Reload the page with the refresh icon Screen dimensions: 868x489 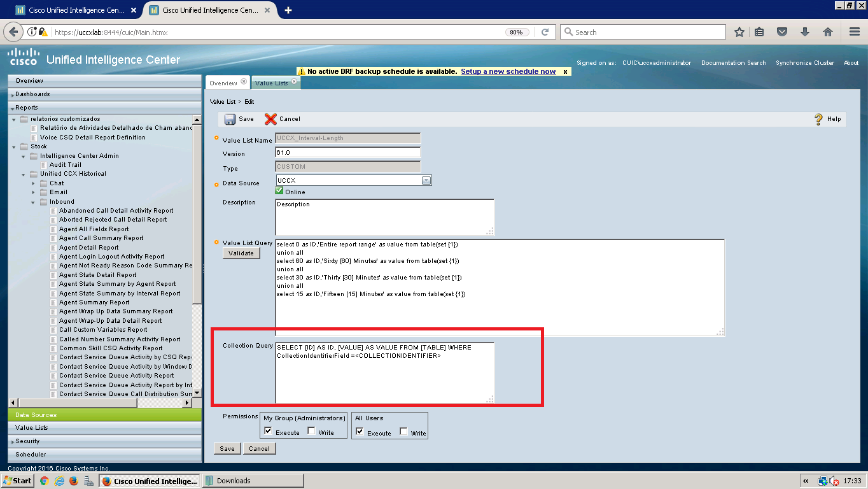[545, 32]
